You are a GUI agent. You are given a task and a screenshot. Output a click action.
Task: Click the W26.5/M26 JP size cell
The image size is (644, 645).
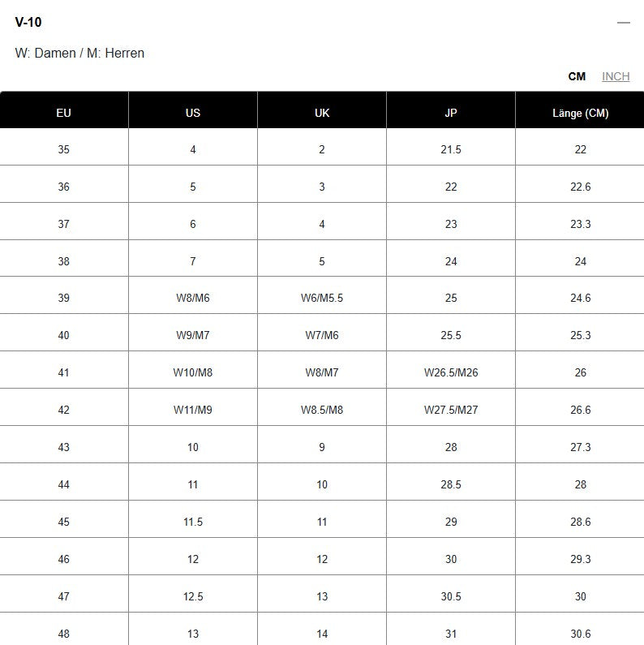(451, 372)
